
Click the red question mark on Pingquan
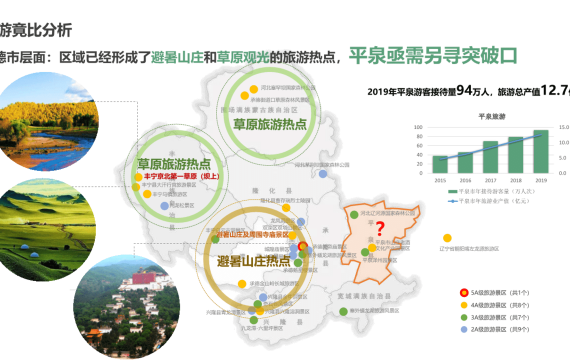380,229
